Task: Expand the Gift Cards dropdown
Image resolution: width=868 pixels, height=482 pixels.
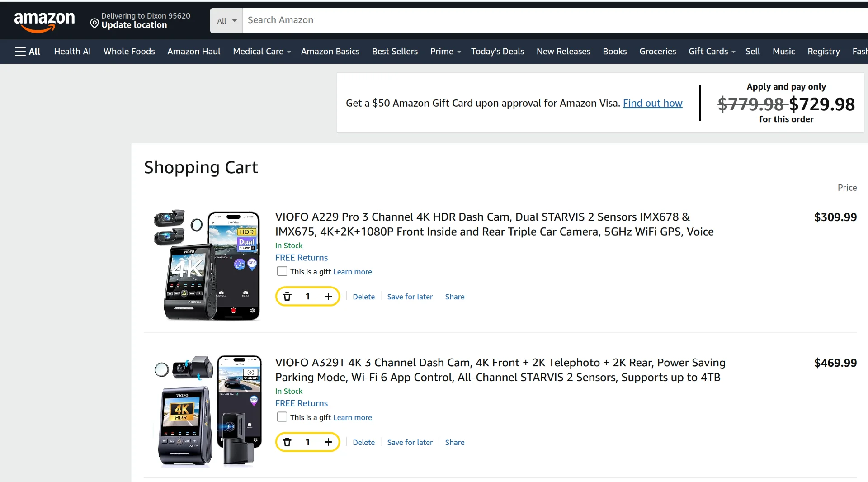Action: [x=712, y=52]
